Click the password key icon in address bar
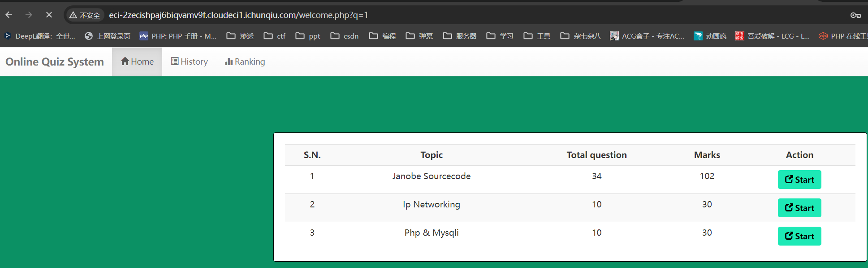 click(x=855, y=15)
